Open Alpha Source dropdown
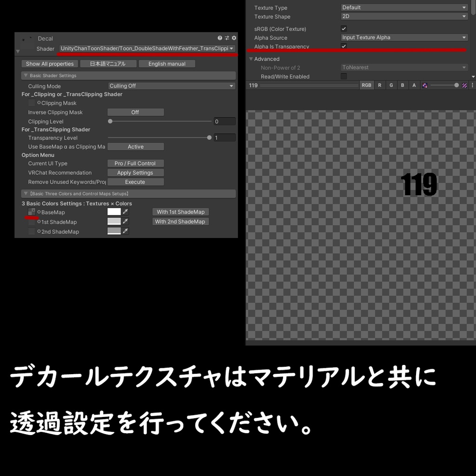The image size is (476, 476). [404, 37]
